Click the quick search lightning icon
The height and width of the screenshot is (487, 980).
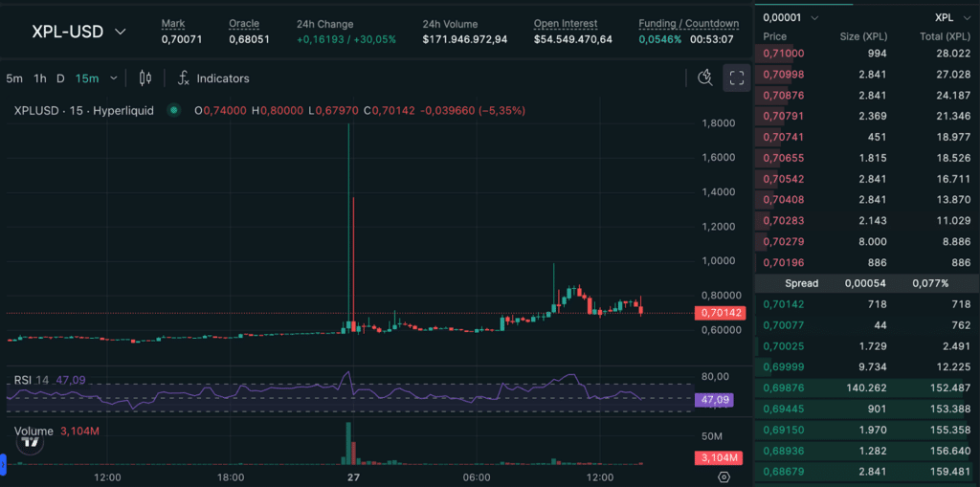click(705, 77)
